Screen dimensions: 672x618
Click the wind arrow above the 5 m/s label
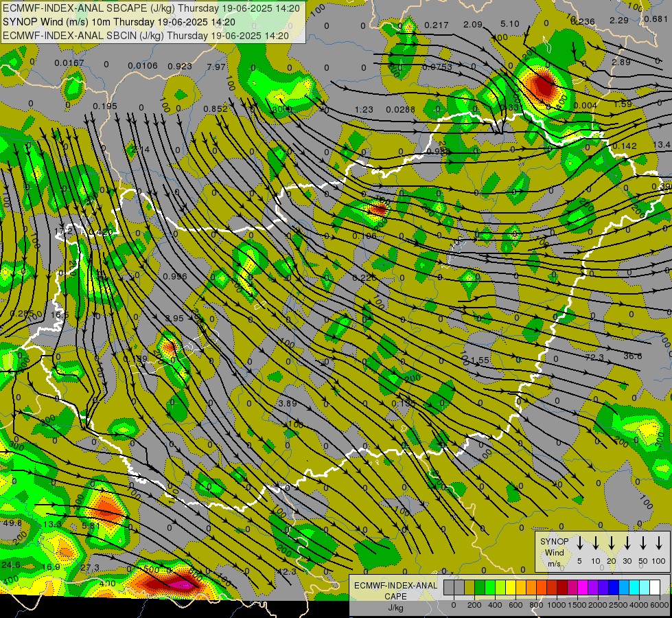click(580, 543)
